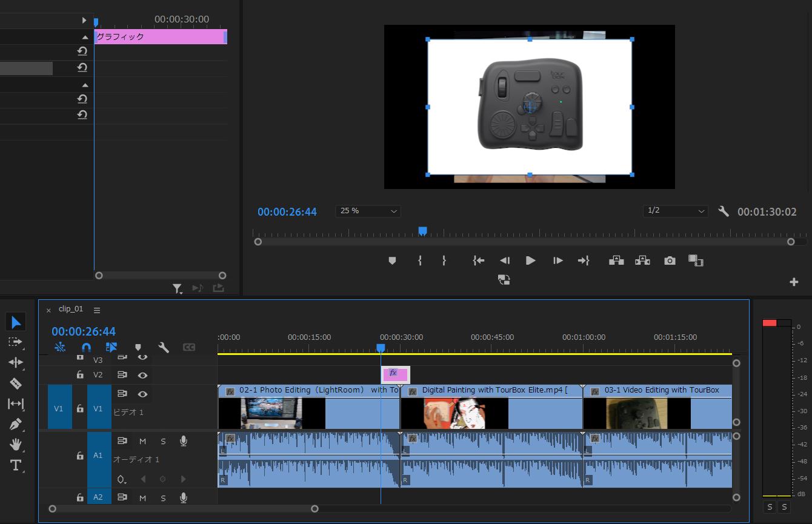Switch to the clip_01 sequence tab
The image size is (812, 524).
point(71,309)
